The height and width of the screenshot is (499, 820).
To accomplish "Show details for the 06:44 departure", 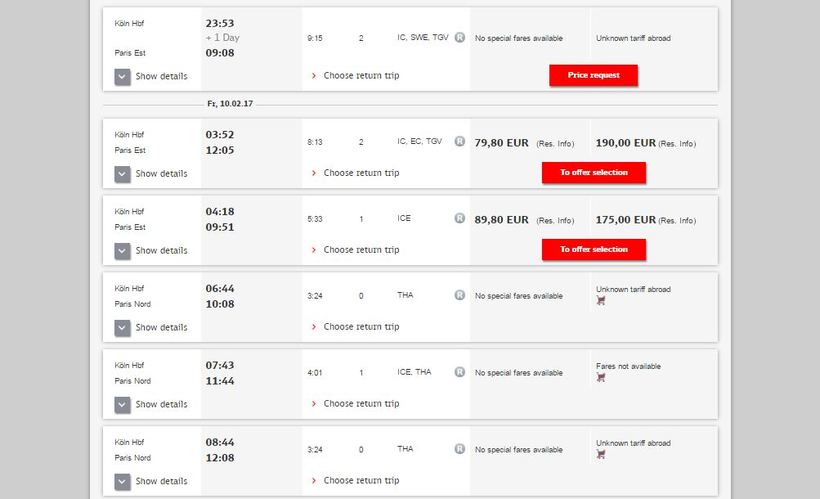I will tap(123, 328).
